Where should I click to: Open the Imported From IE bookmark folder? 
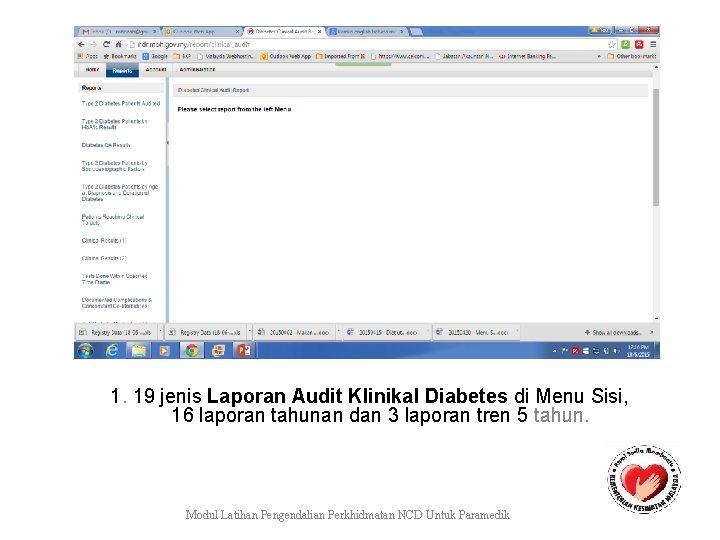coord(340,56)
